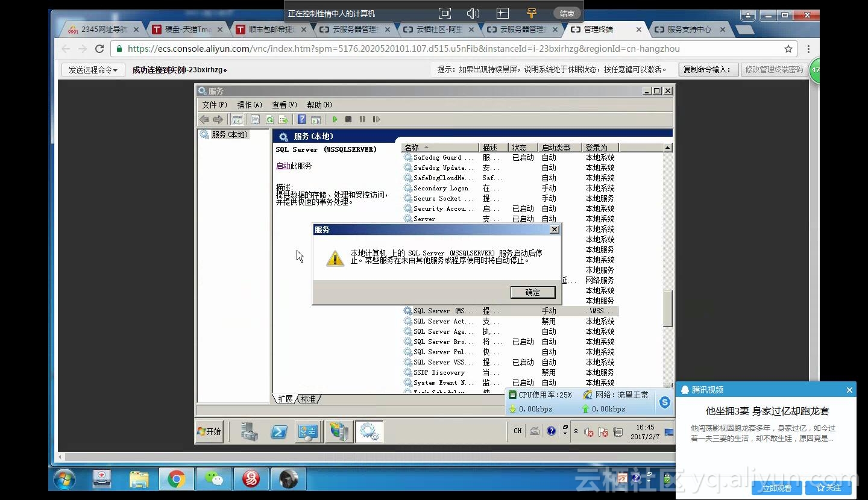The image size is (868, 500).
Task: Click the Export list toolbar icon
Action: (x=283, y=119)
